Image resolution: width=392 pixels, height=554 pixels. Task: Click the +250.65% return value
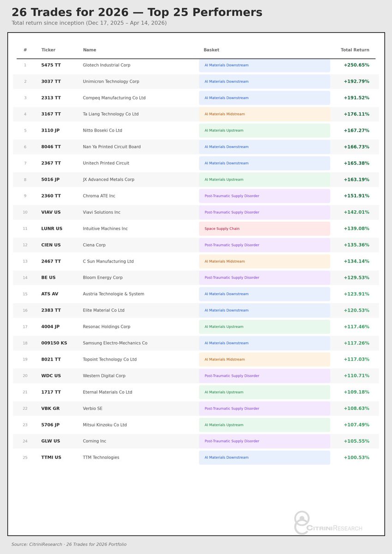pos(356,65)
